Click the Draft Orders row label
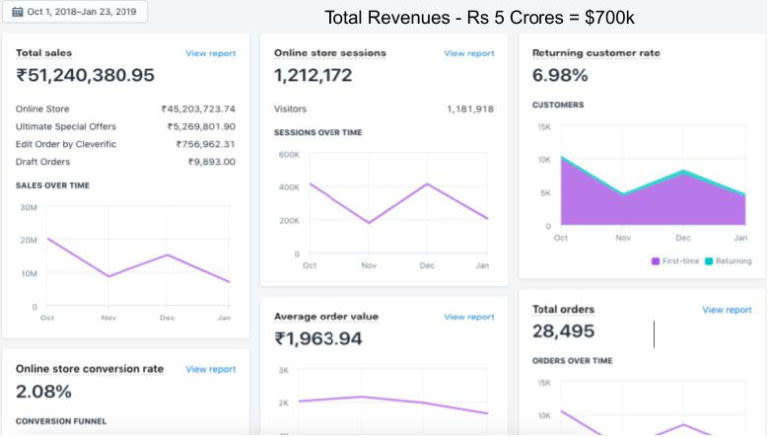Image resolution: width=768 pixels, height=437 pixels. (43, 162)
